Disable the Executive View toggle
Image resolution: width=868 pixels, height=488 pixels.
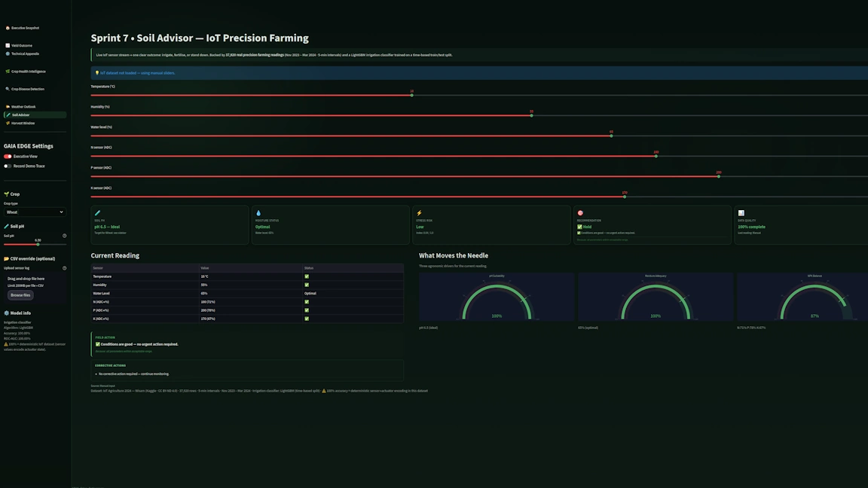8,157
